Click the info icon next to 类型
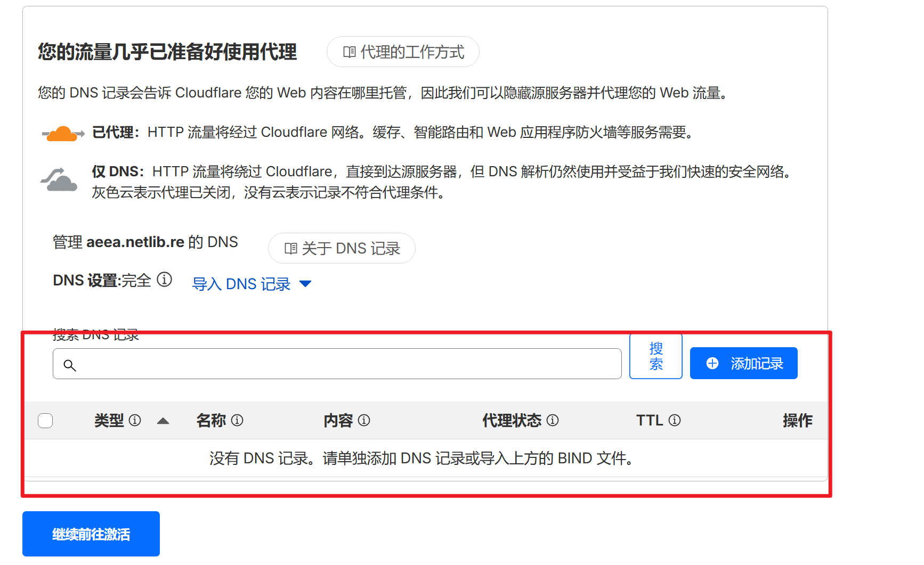This screenshot has width=924, height=565. [x=135, y=421]
